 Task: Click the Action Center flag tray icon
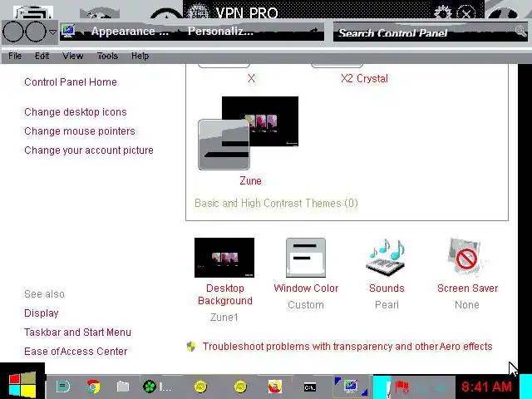click(402, 387)
